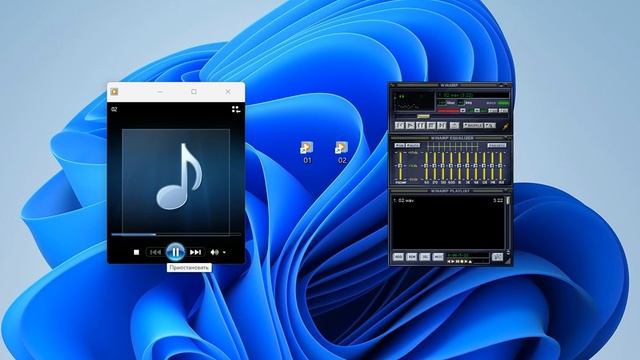Skip to next track in Media Player
Screen dimensions: 640x360
tap(196, 252)
